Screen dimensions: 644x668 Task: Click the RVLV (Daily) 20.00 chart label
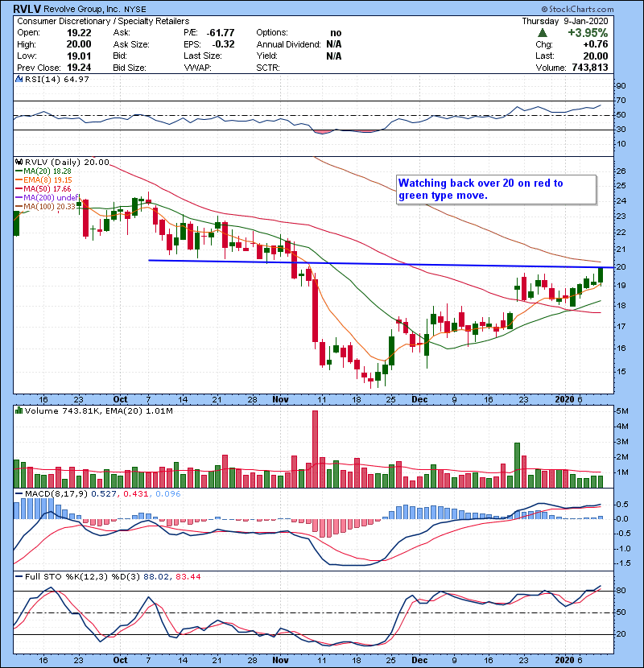tap(68, 163)
